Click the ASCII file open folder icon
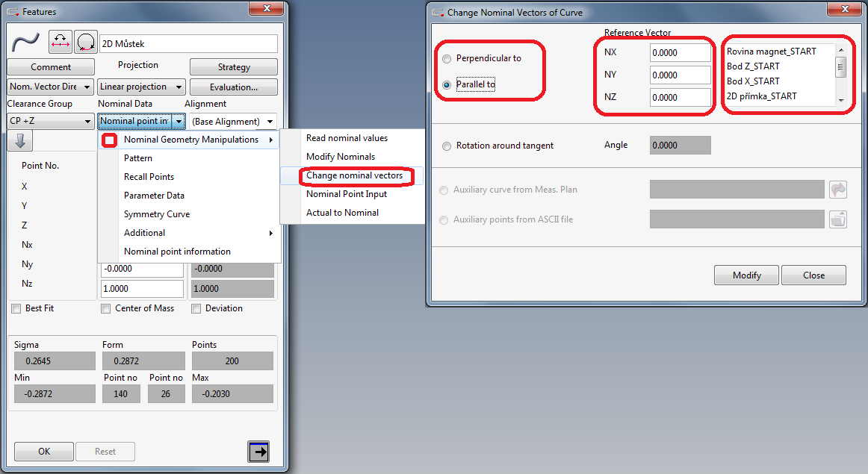The image size is (868, 474). tap(838, 219)
